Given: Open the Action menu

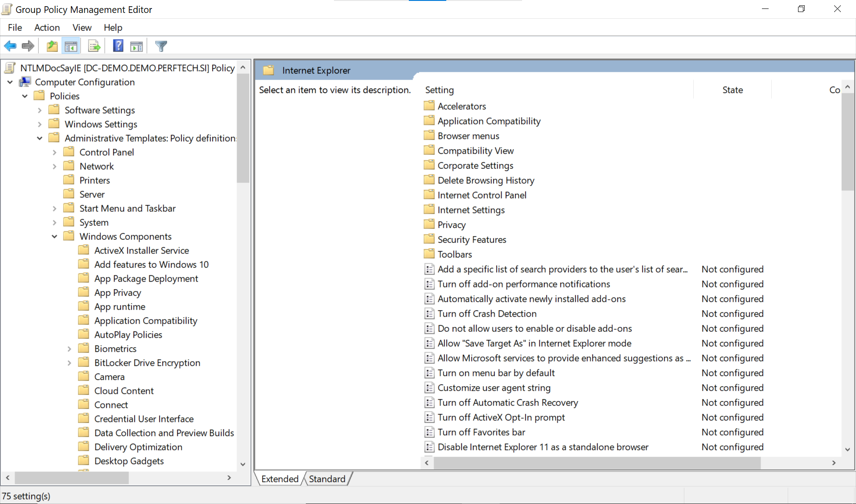Looking at the screenshot, I should coord(46,27).
